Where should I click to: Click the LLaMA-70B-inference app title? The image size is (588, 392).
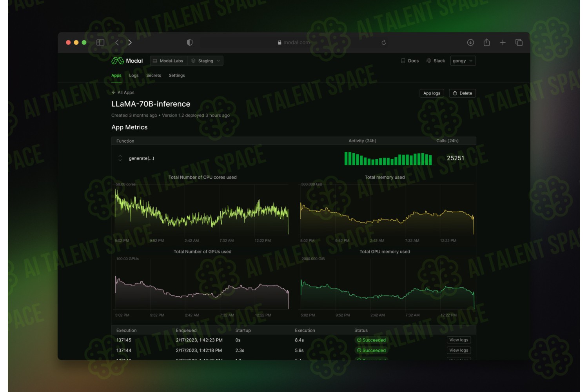pos(151,104)
